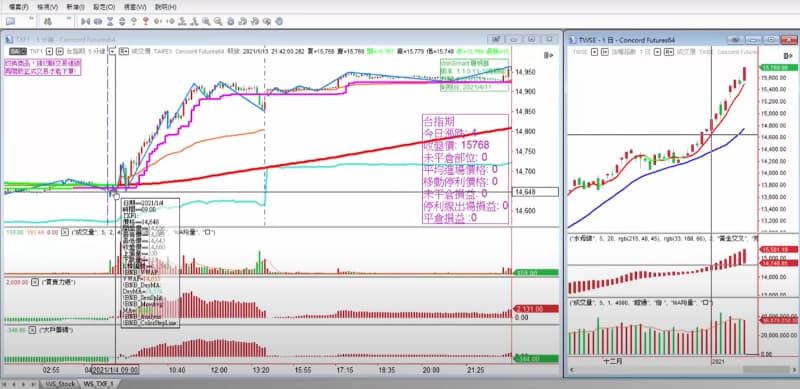This screenshot has height=389, width=800.
Task: Switch to the WS_Stock workspace tab
Action: (60, 384)
